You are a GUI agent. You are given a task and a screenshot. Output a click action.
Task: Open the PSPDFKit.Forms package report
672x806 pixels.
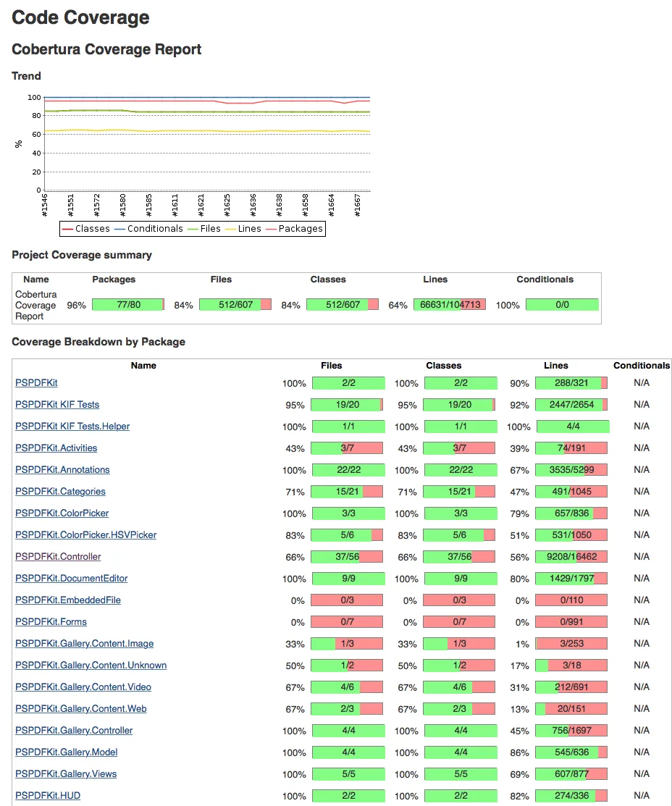click(x=51, y=621)
